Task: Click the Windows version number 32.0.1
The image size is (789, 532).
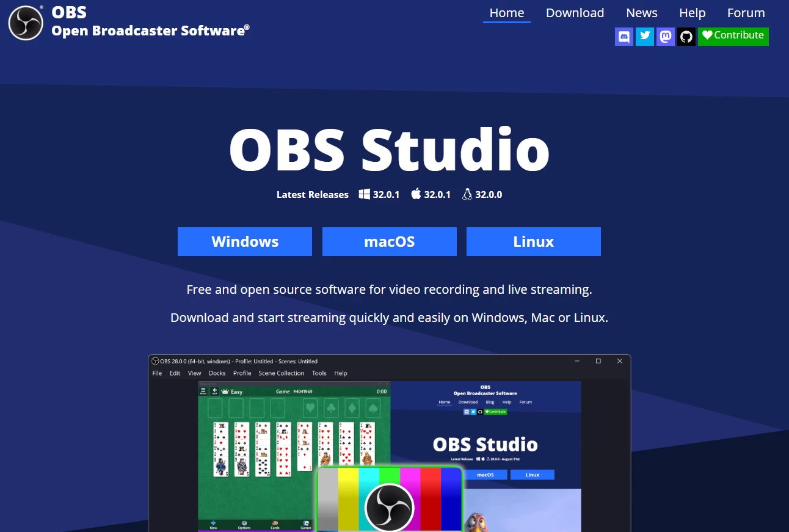Action: [x=385, y=194]
